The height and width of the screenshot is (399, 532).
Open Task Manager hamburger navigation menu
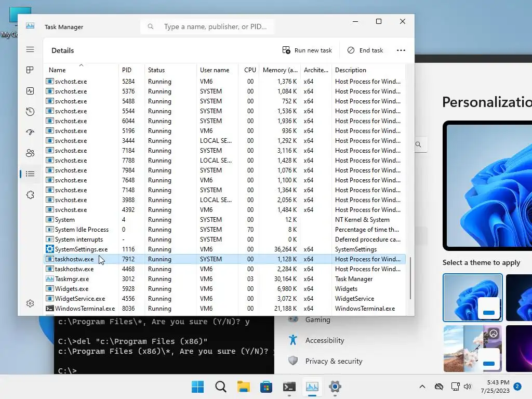coord(30,49)
